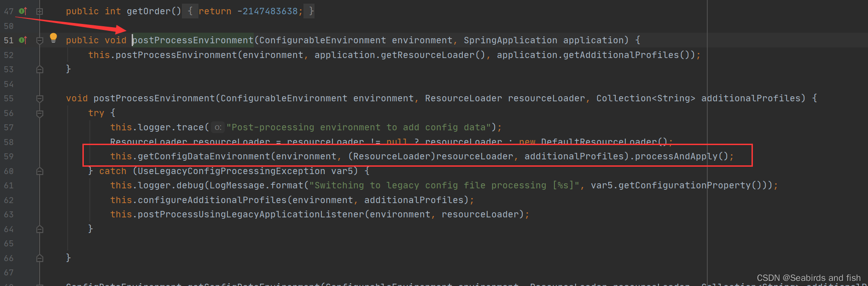Click the override gutter icon on line 51
868x286 pixels.
point(23,40)
